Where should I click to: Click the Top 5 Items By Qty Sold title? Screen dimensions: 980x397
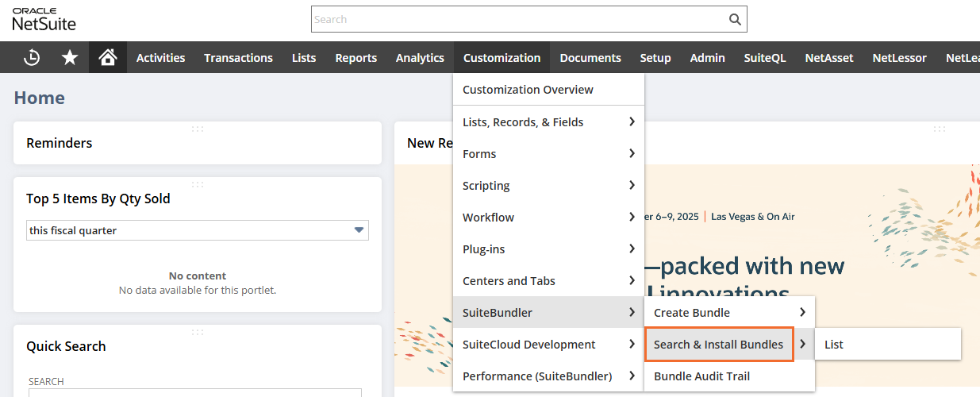click(98, 198)
